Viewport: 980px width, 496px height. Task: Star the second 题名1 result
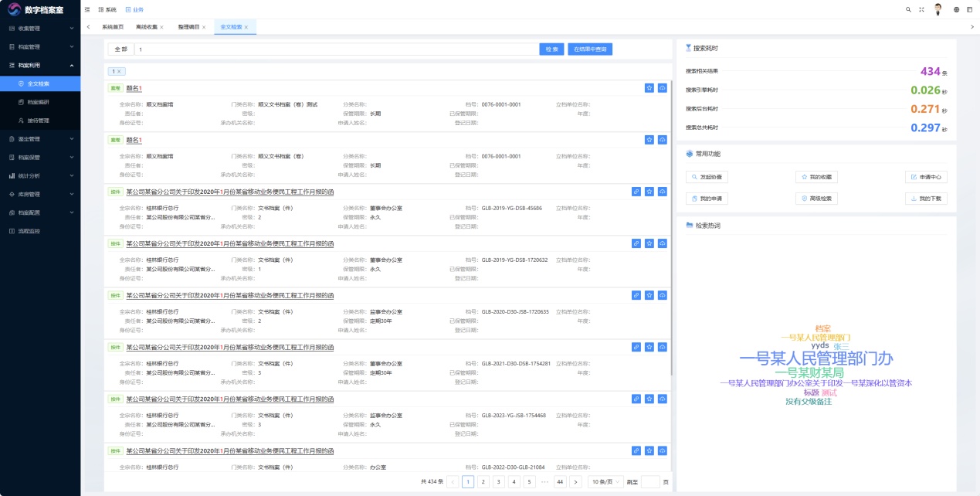[x=649, y=140]
